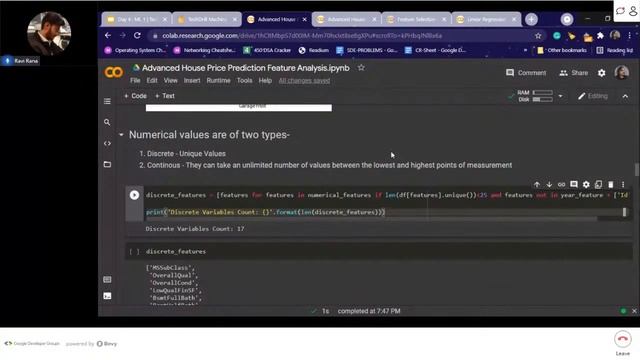The width and height of the screenshot is (640, 360).
Task: Open more cell actions menu
Action: (623, 184)
